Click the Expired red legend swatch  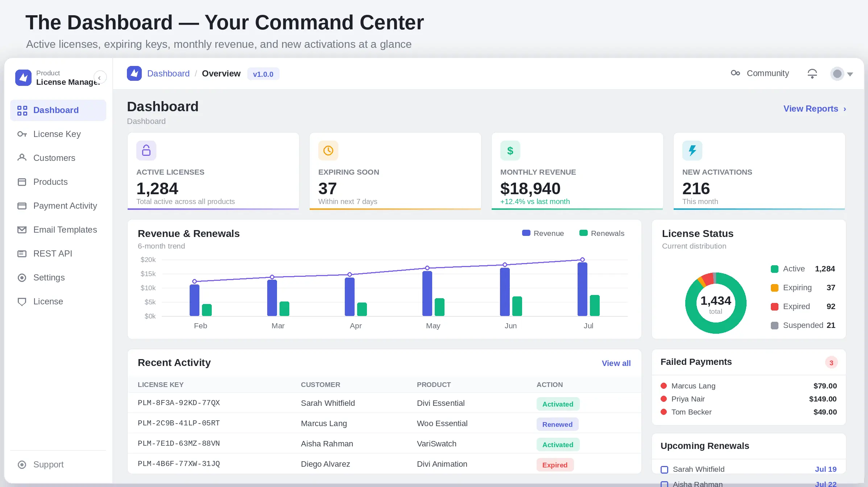774,307
